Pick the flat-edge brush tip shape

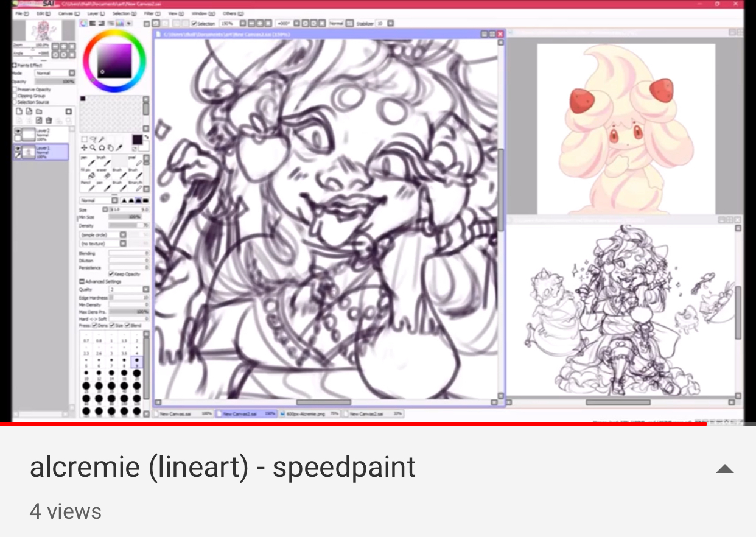145,200
